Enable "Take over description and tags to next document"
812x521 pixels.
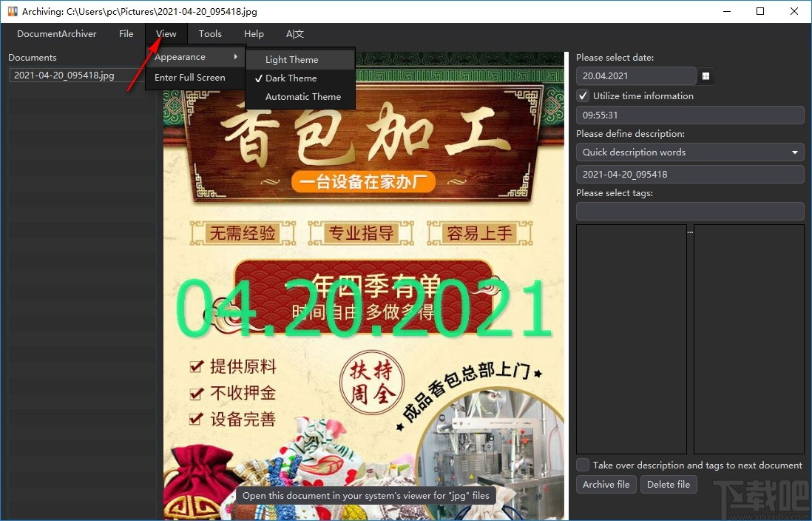click(x=583, y=465)
